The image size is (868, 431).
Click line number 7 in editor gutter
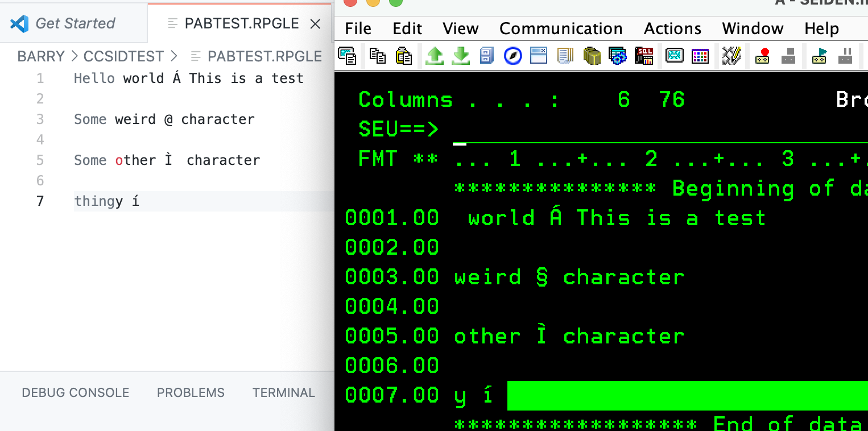[40, 201]
